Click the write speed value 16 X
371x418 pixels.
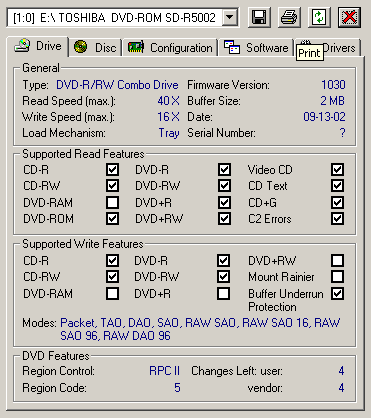click(x=168, y=117)
